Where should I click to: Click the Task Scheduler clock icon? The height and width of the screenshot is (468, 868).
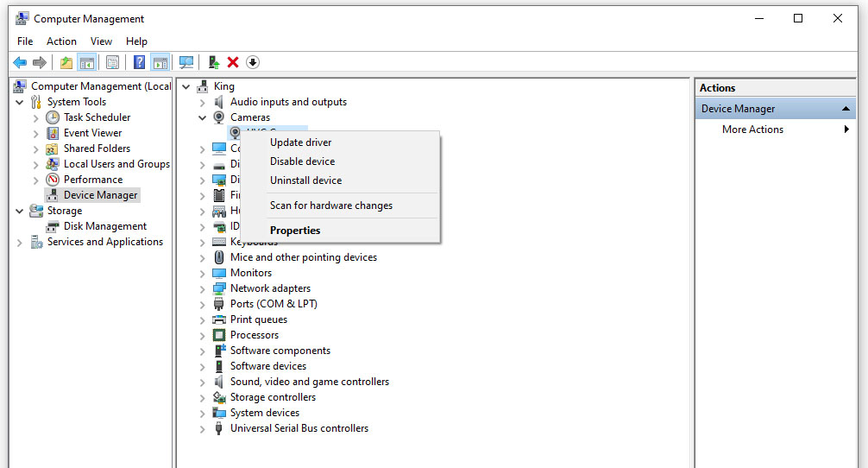pos(53,117)
